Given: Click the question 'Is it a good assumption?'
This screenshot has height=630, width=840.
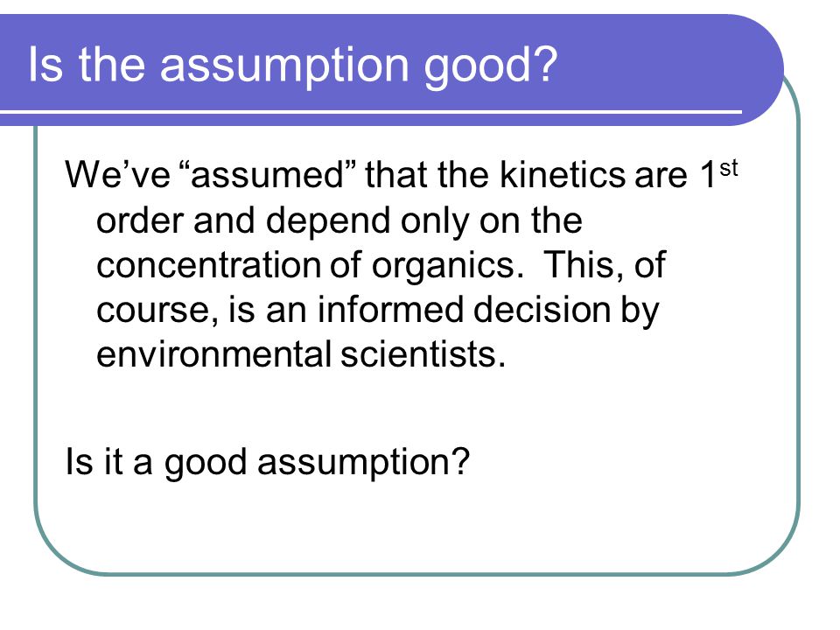Looking at the screenshot, I should (268, 464).
